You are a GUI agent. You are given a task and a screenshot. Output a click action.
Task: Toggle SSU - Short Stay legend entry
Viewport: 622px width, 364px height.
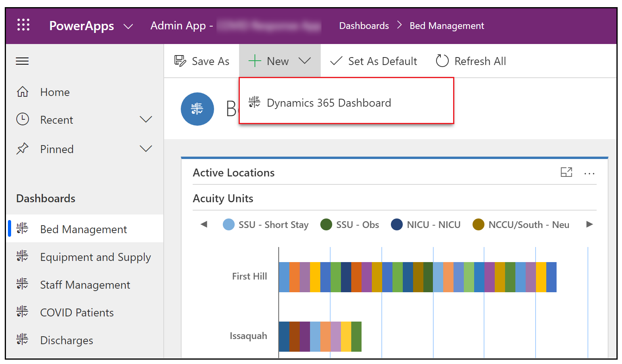point(266,225)
